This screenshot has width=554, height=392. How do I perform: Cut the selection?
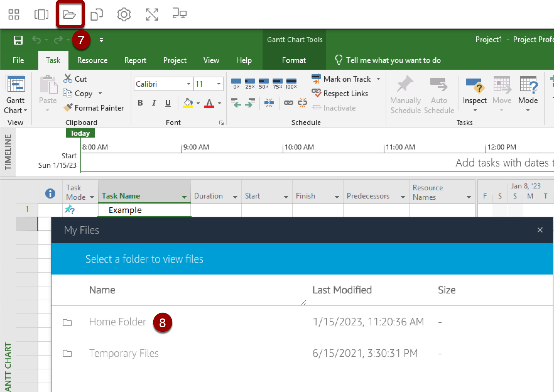pos(75,79)
